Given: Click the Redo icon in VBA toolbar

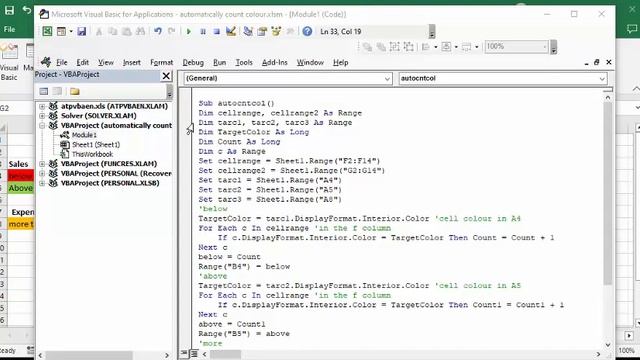Looking at the screenshot, I should (x=171, y=31).
